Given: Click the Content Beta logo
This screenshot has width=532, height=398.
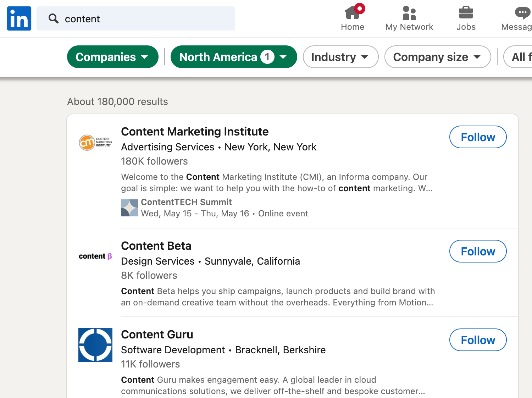Looking at the screenshot, I should click(95, 256).
